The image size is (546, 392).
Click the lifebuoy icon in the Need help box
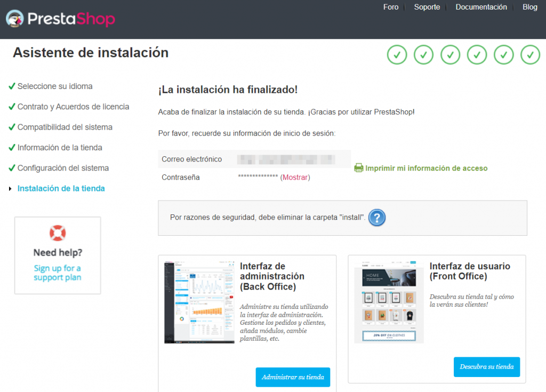tap(58, 233)
